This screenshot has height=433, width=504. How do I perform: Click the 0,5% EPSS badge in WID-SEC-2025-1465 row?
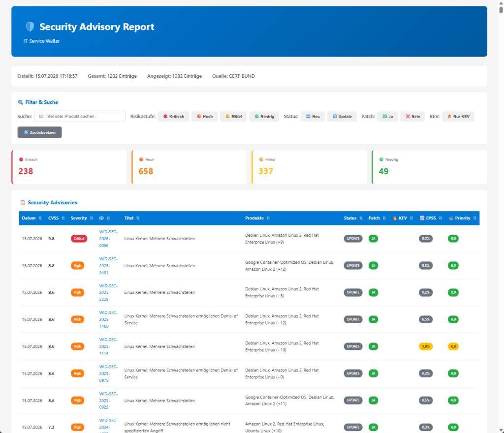click(x=426, y=319)
